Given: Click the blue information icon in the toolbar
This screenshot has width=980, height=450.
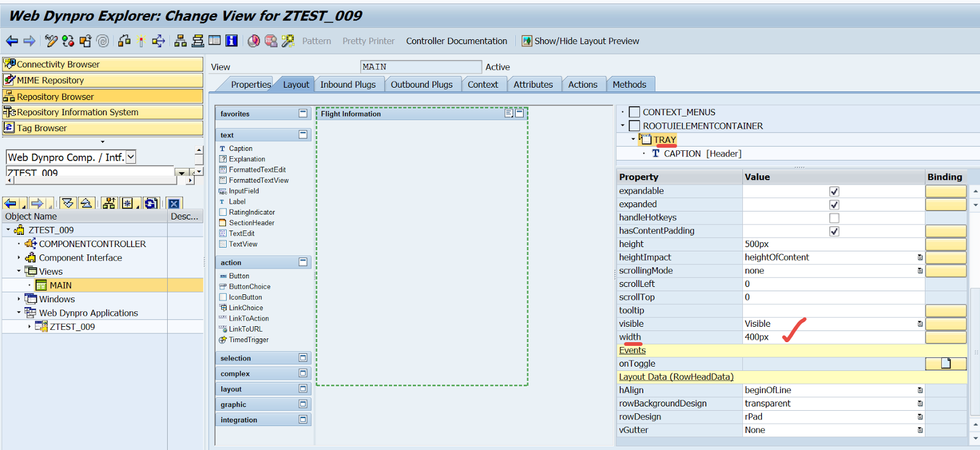Looking at the screenshot, I should [232, 41].
